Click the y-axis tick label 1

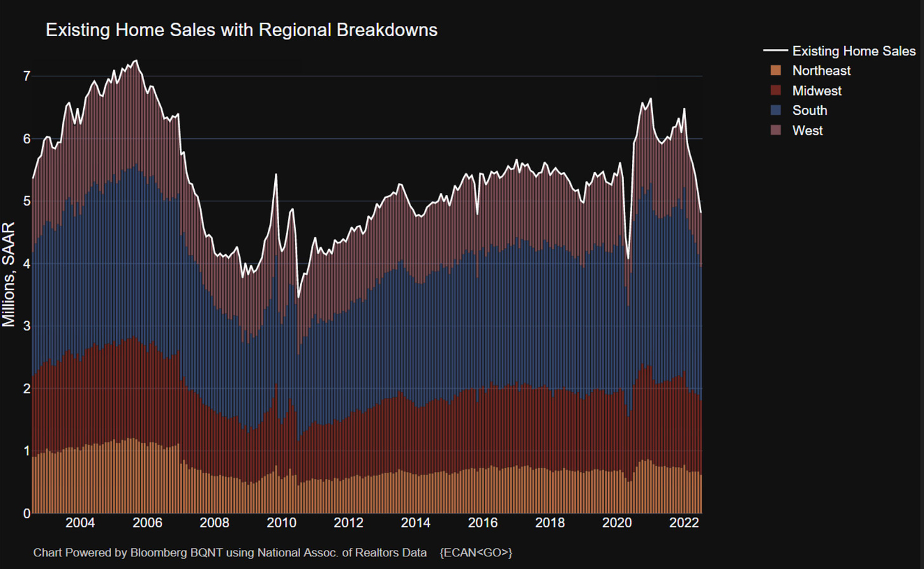click(x=27, y=451)
